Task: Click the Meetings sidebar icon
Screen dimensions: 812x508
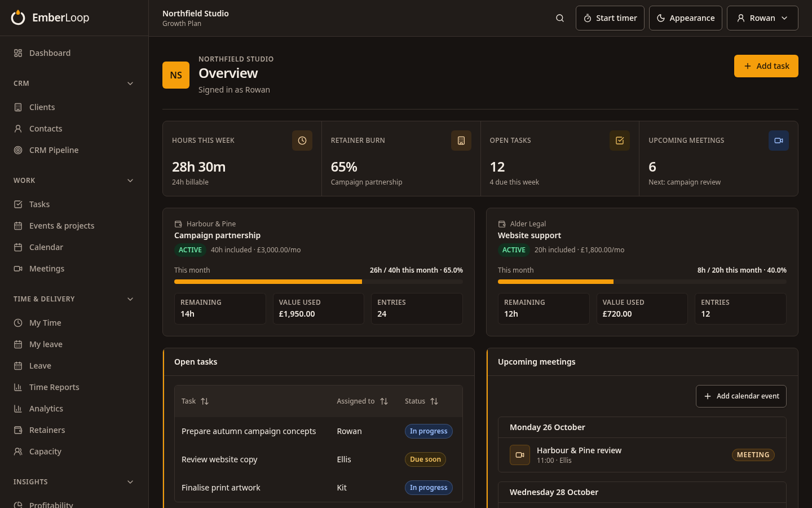Action: coord(18,269)
